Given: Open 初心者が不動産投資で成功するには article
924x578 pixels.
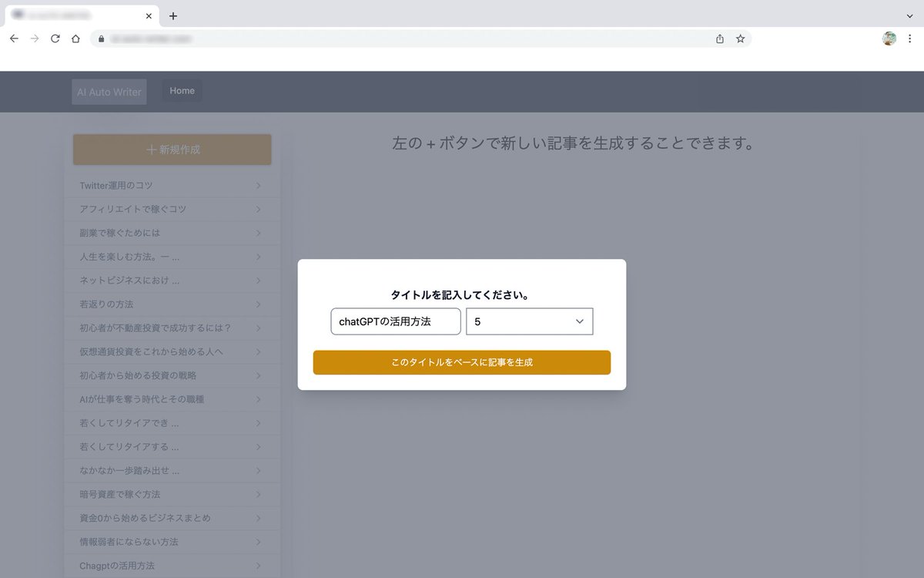Looking at the screenshot, I should click(156, 328).
